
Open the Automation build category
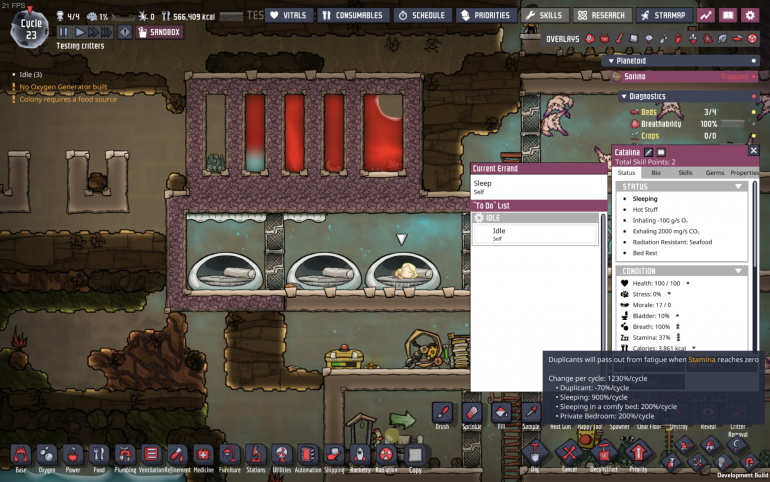tap(308, 455)
